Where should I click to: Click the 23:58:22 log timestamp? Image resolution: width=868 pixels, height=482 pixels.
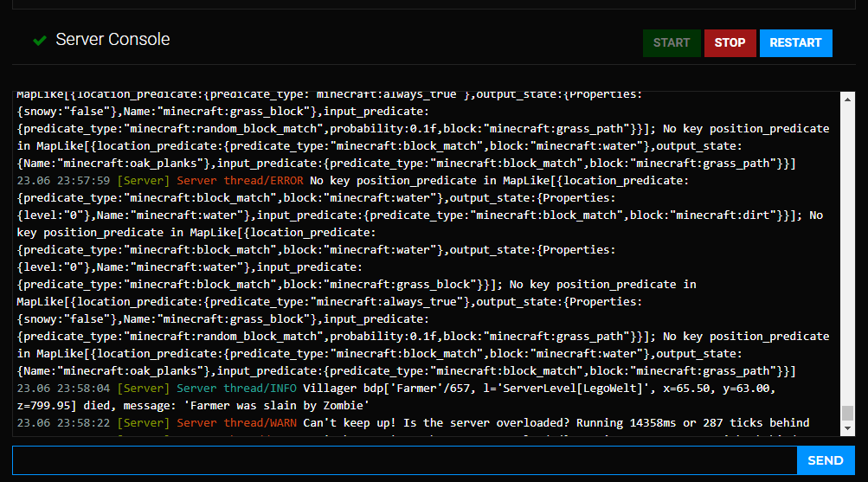click(63, 423)
